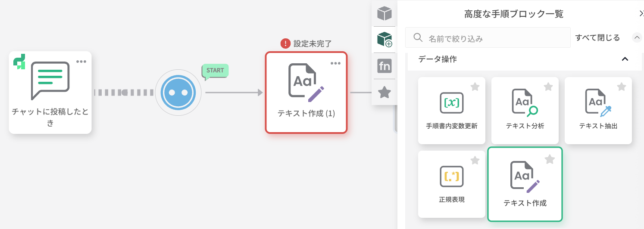Click the すべて閉じる button
The image size is (644, 229).
click(x=597, y=38)
